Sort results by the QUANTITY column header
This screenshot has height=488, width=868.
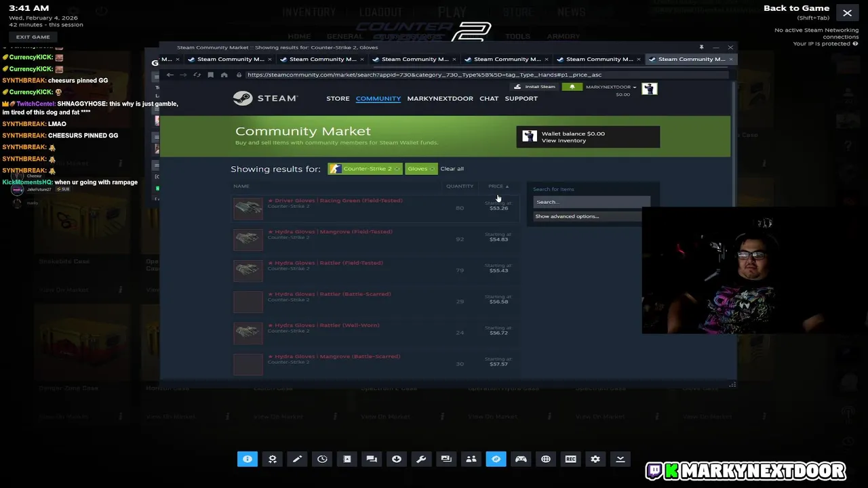(x=460, y=186)
